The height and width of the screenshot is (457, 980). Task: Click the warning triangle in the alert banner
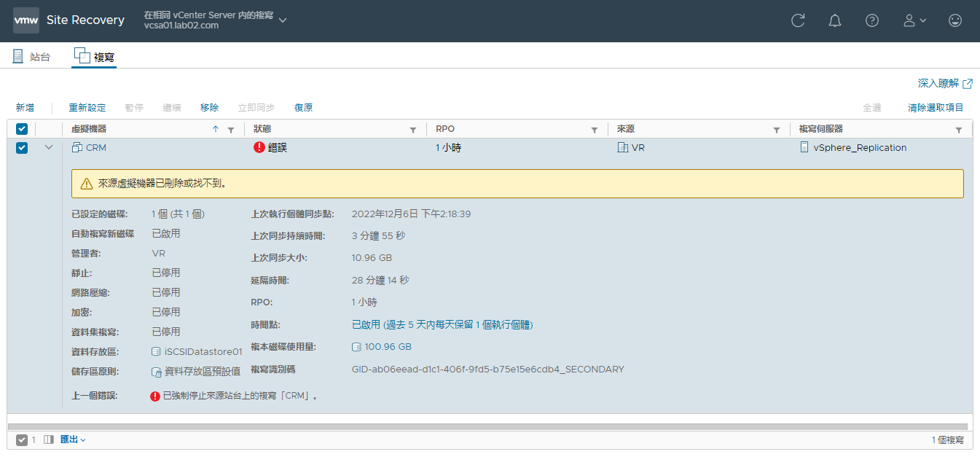click(x=87, y=184)
